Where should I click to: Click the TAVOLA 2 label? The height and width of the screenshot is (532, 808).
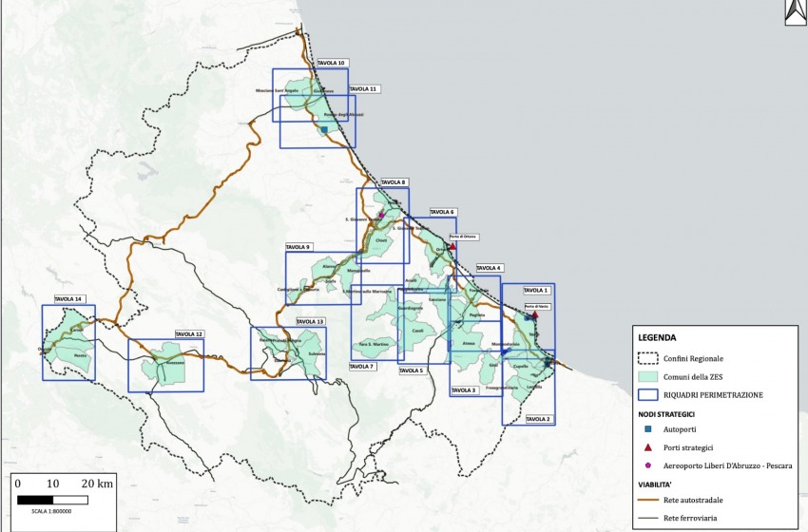click(538, 419)
